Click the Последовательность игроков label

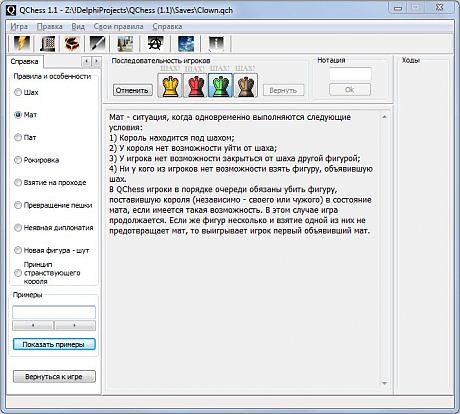coord(161,61)
